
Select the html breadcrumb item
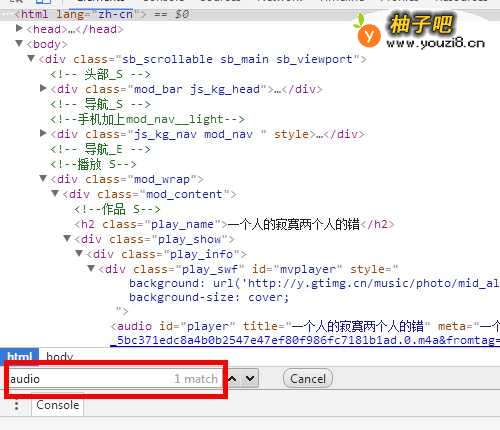[x=20, y=356]
